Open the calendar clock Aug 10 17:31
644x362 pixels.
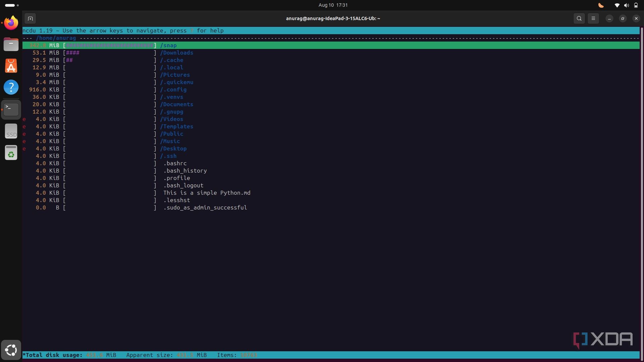pyautogui.click(x=333, y=5)
